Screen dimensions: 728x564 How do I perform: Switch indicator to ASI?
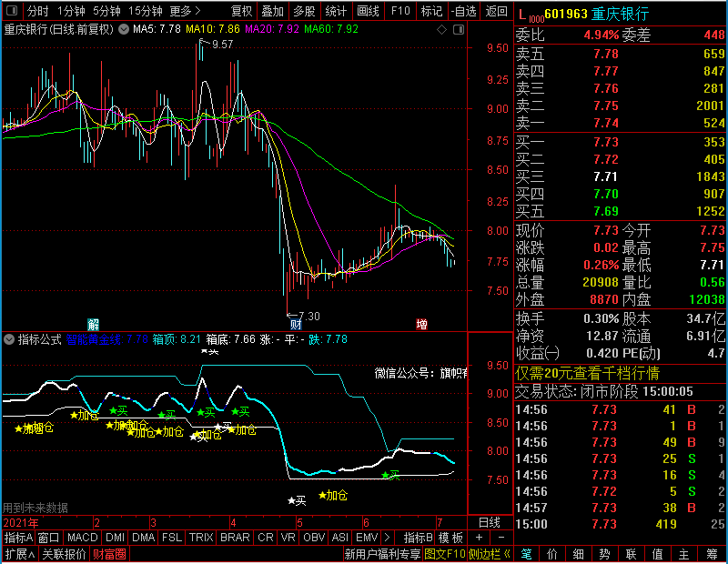coord(340,538)
